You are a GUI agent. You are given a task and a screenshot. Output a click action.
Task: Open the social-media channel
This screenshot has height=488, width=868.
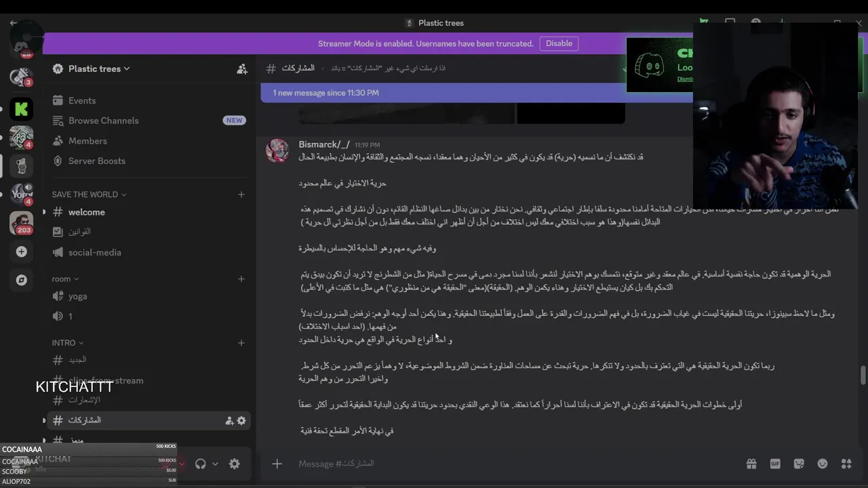coord(149,252)
